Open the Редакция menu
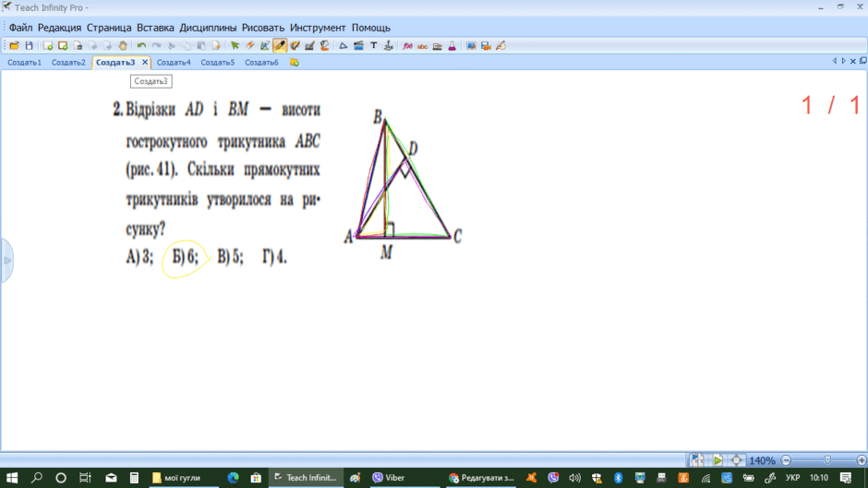Screen dimensions: 868x488 click(59, 28)
